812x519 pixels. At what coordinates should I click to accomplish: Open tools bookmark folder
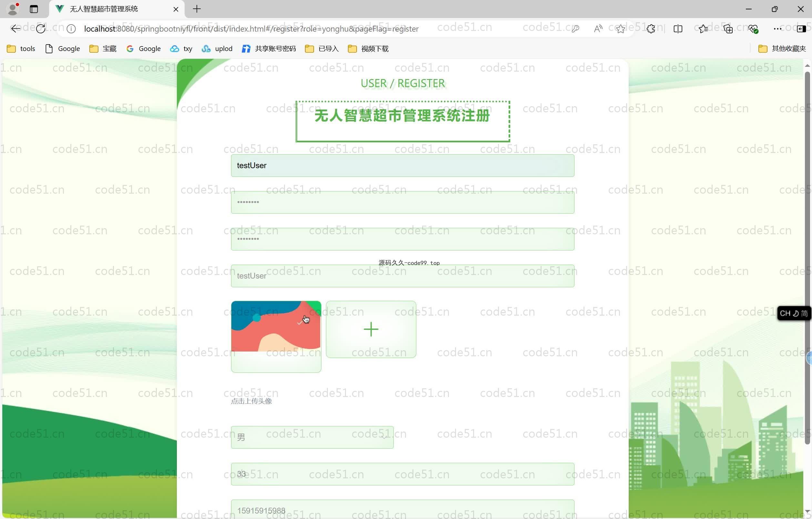coord(21,49)
